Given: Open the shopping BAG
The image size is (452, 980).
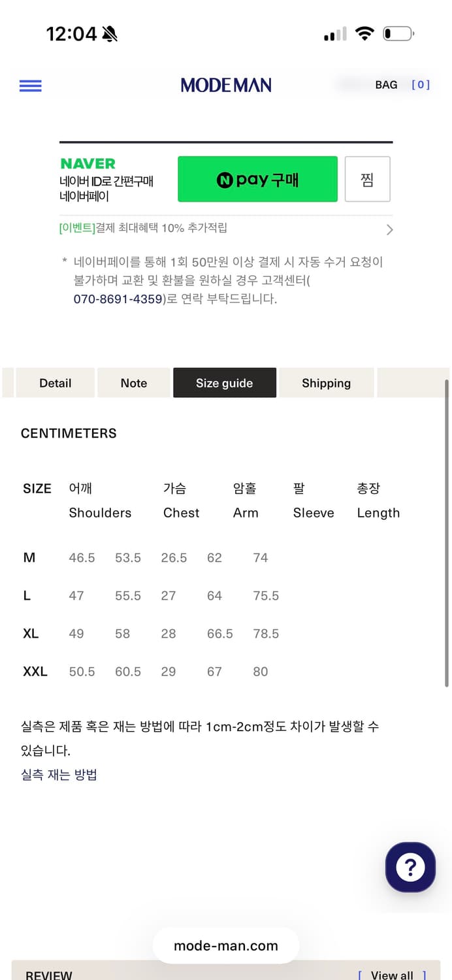Looking at the screenshot, I should (x=386, y=84).
